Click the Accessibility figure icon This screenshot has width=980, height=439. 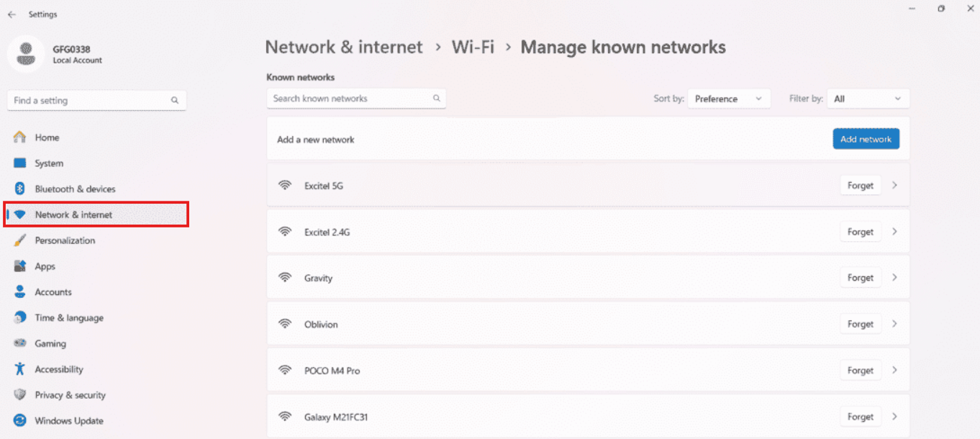[x=20, y=369]
